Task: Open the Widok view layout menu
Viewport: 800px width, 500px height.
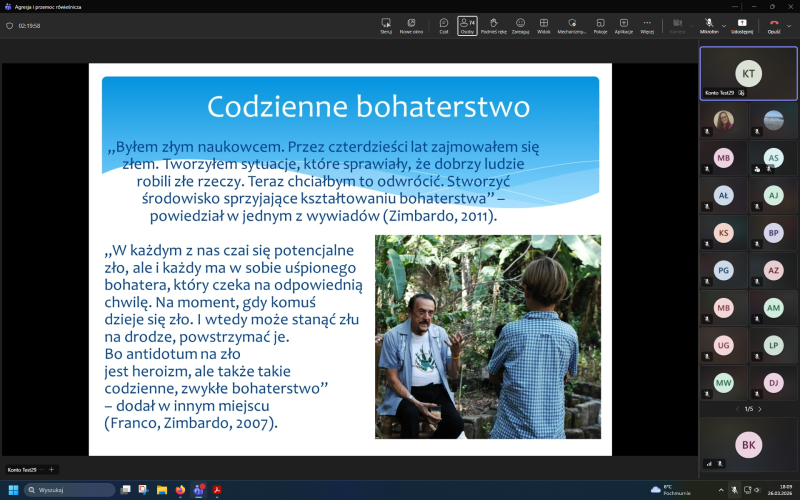Action: [544, 25]
